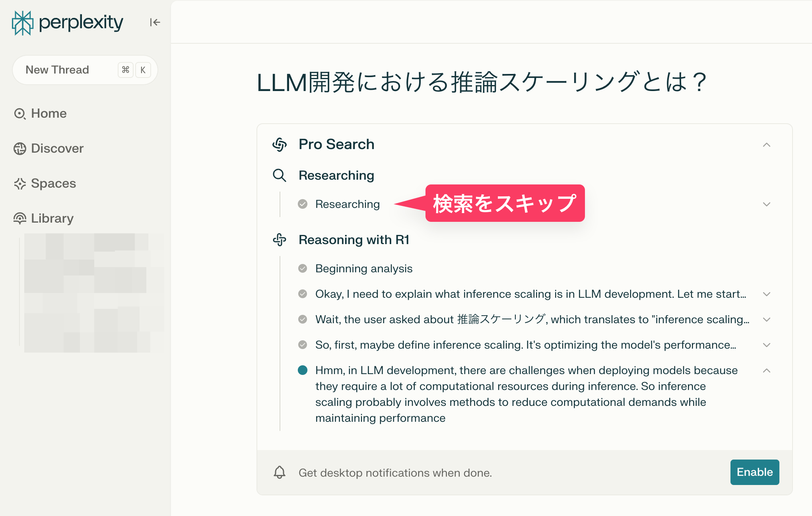Click the Library icon in the sidebar
The height and width of the screenshot is (516, 812).
[20, 218]
